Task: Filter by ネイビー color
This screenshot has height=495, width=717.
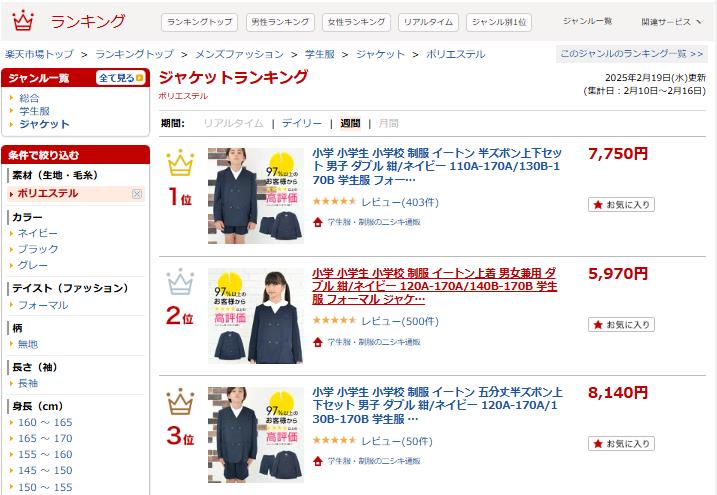Action: (x=37, y=233)
